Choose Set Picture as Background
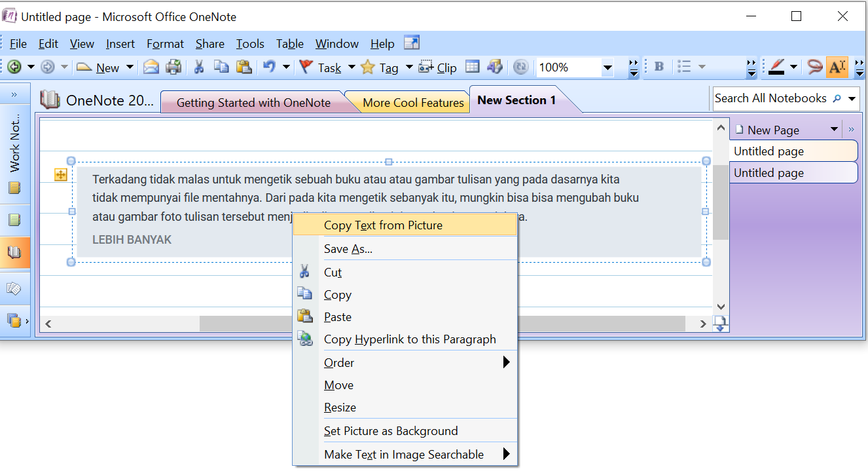The width and height of the screenshot is (868, 473). coord(405,431)
